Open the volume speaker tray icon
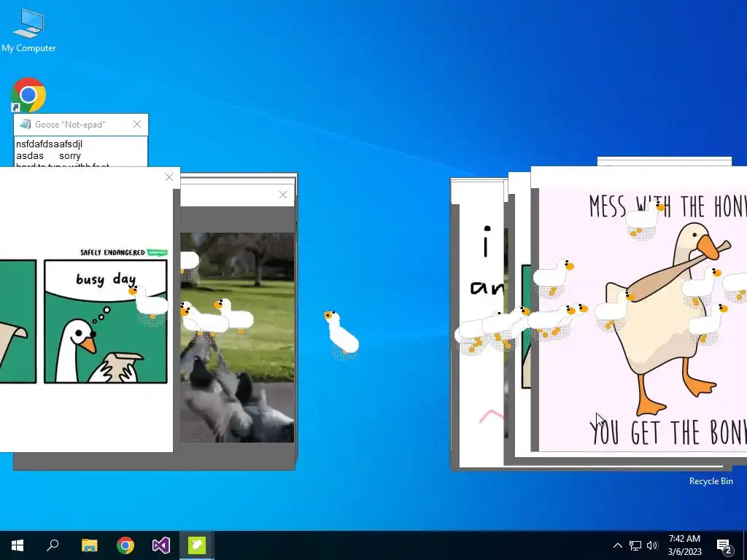The width and height of the screenshot is (747, 560). 652,545
